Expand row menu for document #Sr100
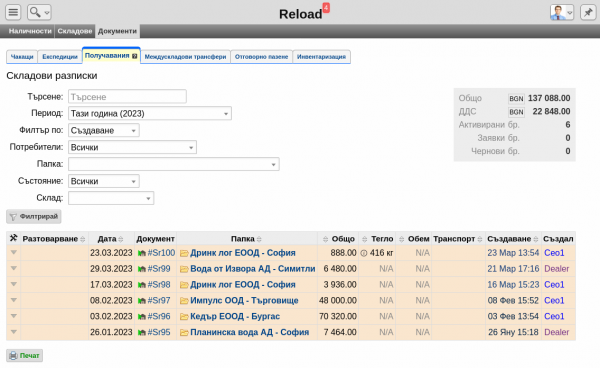Screen dimensions: 600x368 14,252
